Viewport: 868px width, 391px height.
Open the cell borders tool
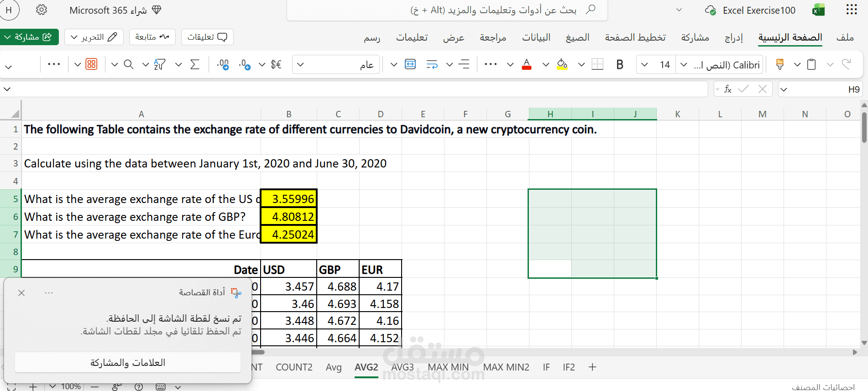pos(597,64)
